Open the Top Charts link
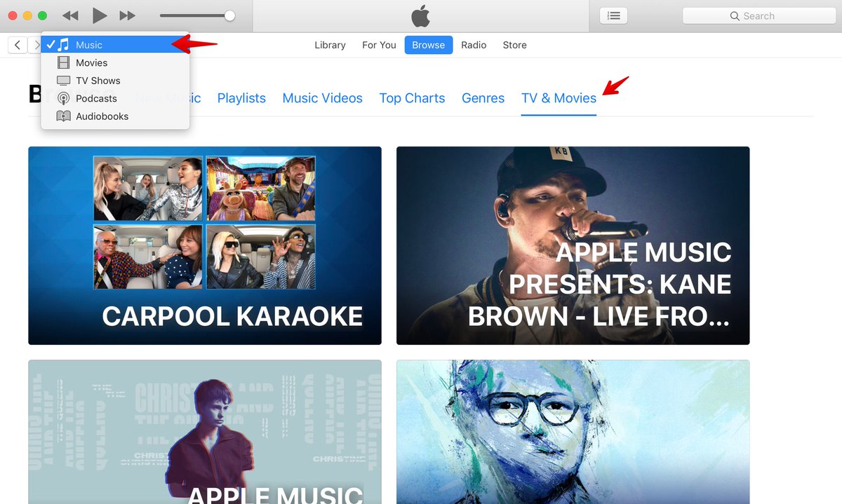The width and height of the screenshot is (842, 504). 412,98
